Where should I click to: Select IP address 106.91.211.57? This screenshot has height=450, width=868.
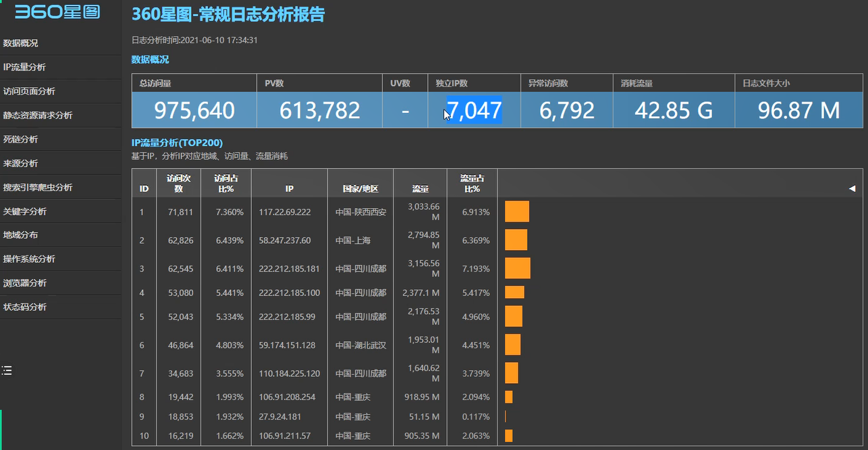click(x=285, y=436)
